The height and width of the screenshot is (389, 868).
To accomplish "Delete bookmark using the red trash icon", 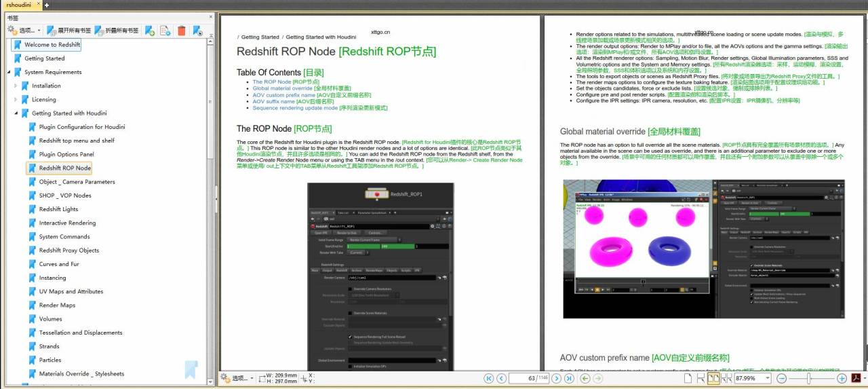I will click(182, 31).
